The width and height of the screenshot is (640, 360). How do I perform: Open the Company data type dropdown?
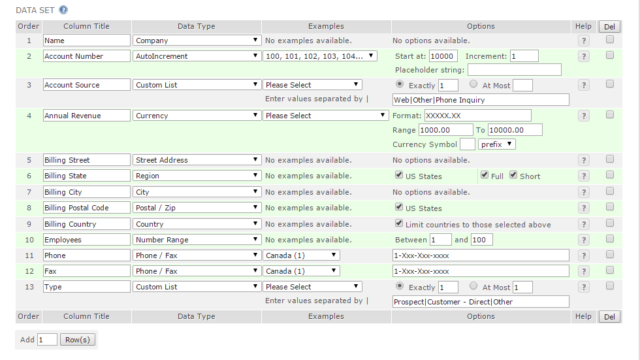(x=196, y=40)
